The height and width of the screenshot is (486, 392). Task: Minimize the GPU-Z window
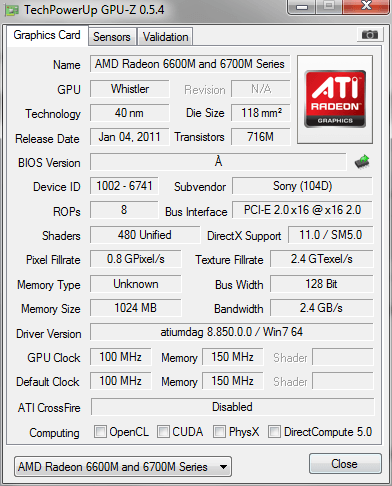(302, 7)
